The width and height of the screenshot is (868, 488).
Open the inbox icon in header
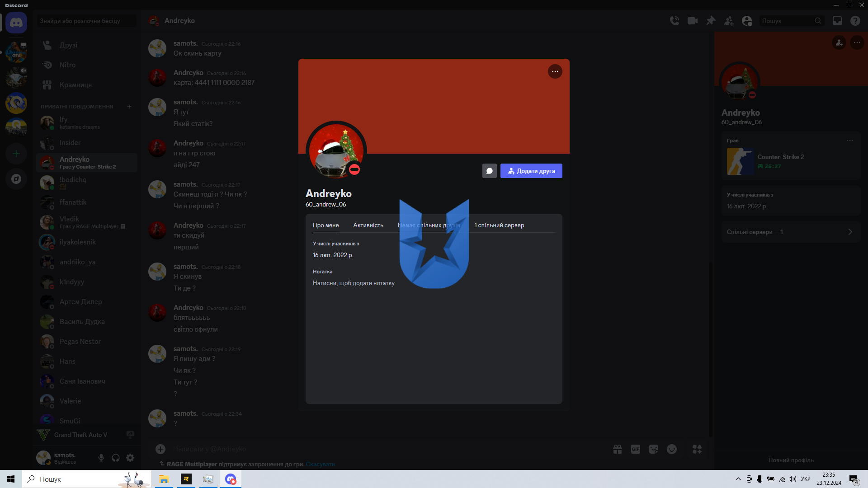coord(837,21)
